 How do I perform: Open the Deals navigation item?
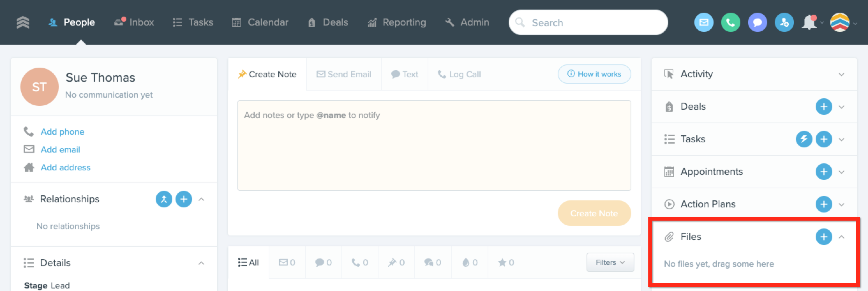point(328,22)
